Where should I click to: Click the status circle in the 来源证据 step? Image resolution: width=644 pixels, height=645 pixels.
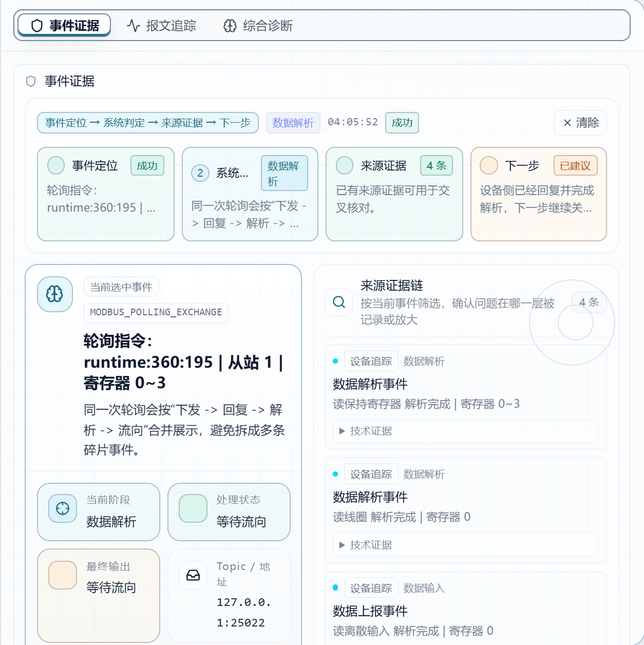[x=345, y=165]
